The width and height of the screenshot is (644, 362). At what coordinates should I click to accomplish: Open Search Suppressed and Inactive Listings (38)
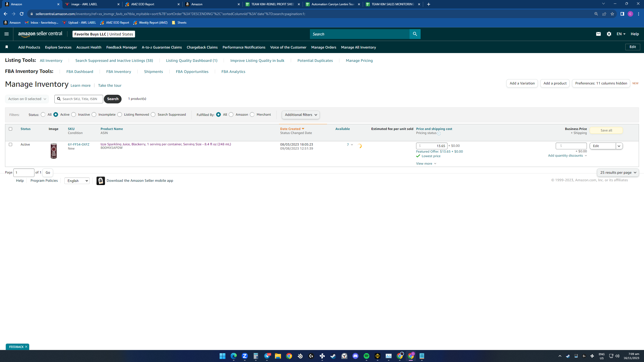tap(114, 61)
